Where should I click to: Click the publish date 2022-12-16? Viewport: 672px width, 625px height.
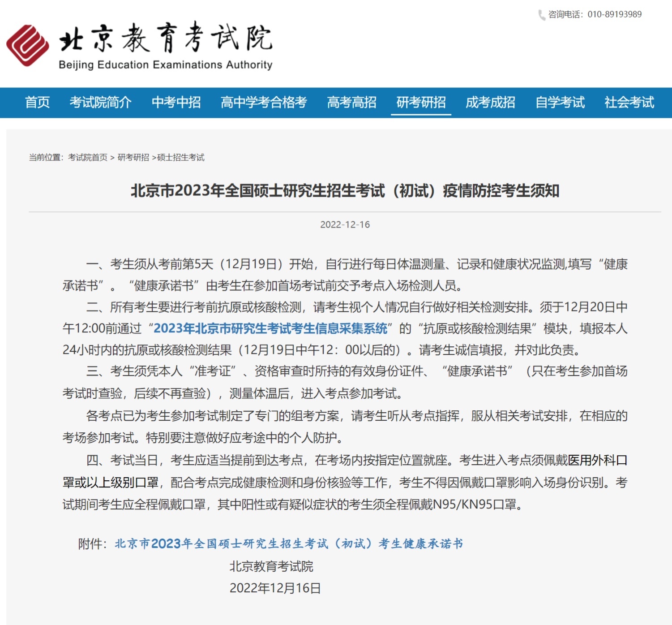(x=345, y=224)
